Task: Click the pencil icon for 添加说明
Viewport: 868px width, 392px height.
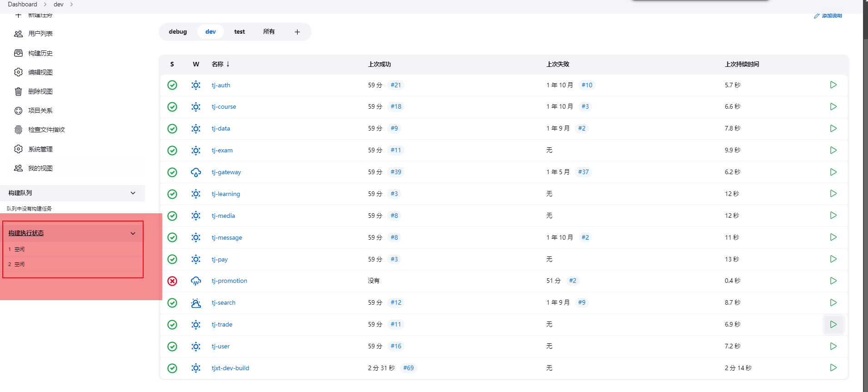Action: (x=817, y=16)
